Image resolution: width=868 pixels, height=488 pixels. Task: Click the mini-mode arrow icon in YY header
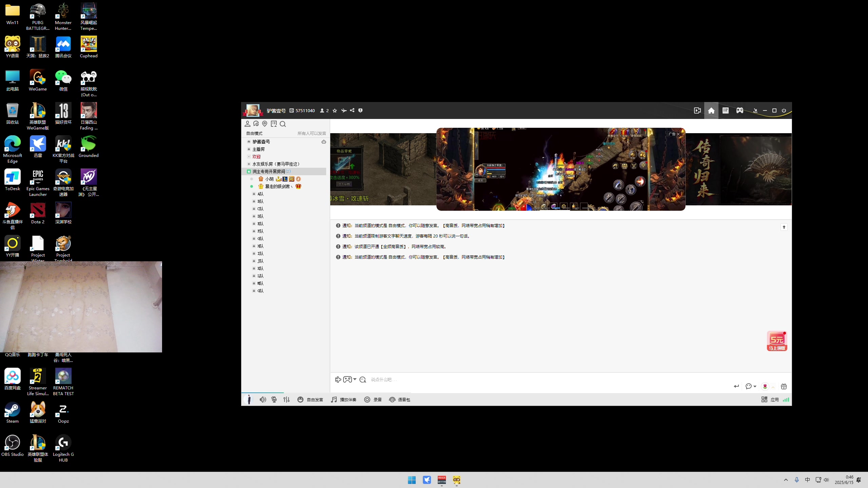(x=755, y=110)
